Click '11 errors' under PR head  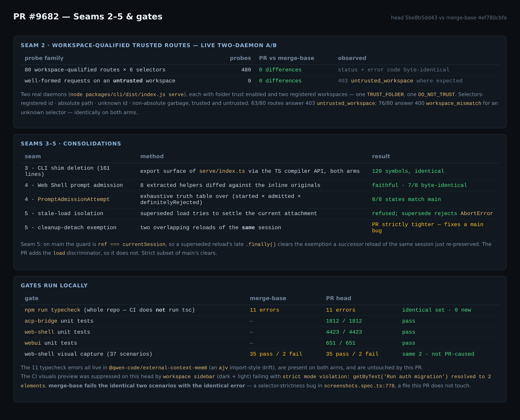click(x=341, y=310)
